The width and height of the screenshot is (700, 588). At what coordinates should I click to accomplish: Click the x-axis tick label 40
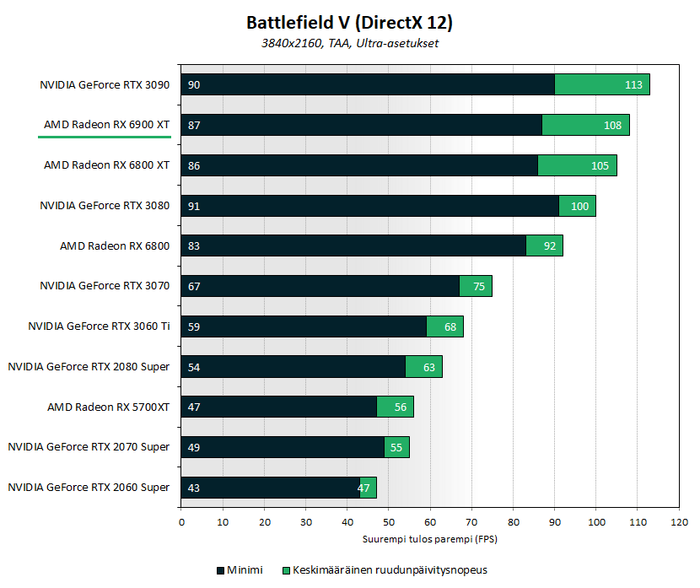coord(347,522)
